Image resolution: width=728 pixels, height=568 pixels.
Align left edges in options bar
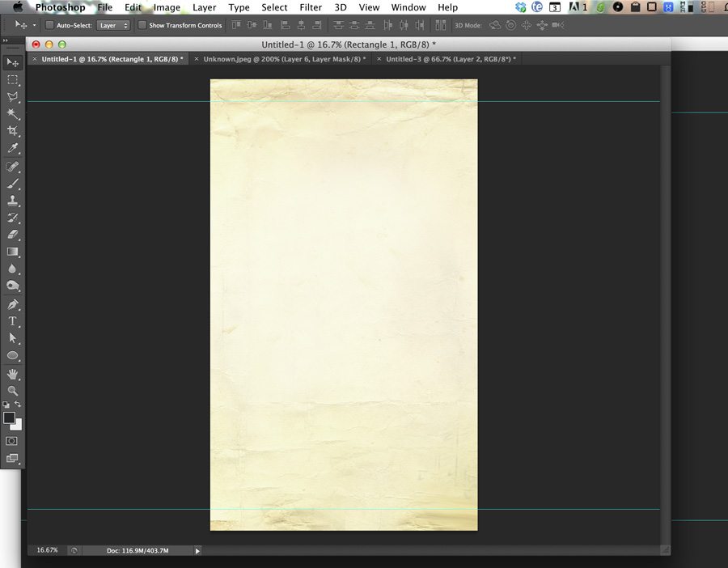(286, 25)
